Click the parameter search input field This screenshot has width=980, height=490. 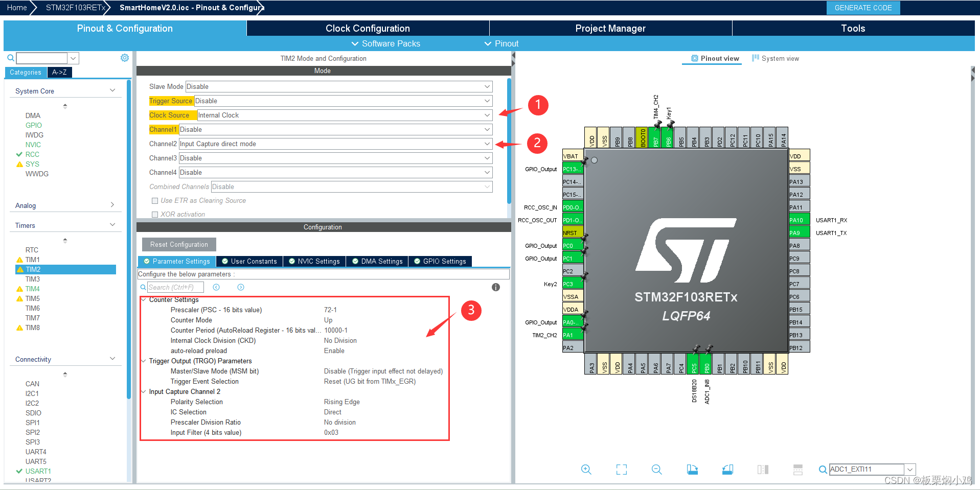175,287
